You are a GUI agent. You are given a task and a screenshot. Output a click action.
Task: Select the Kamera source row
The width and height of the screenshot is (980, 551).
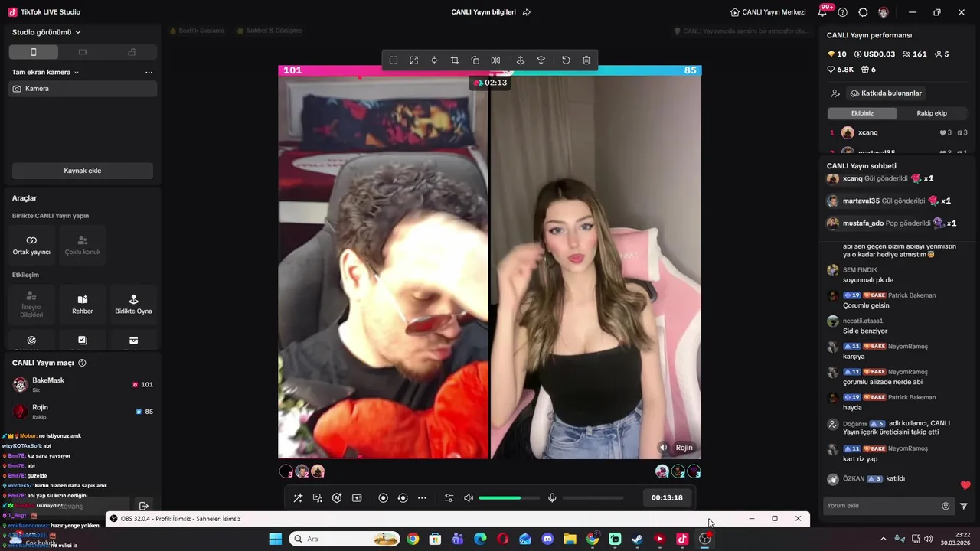(x=83, y=89)
